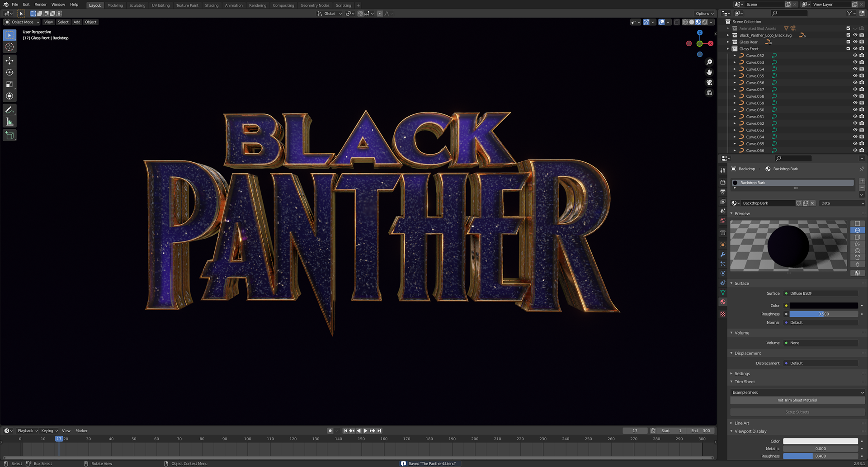Open the timeline Marker menu
868x467 pixels.
coord(81,431)
